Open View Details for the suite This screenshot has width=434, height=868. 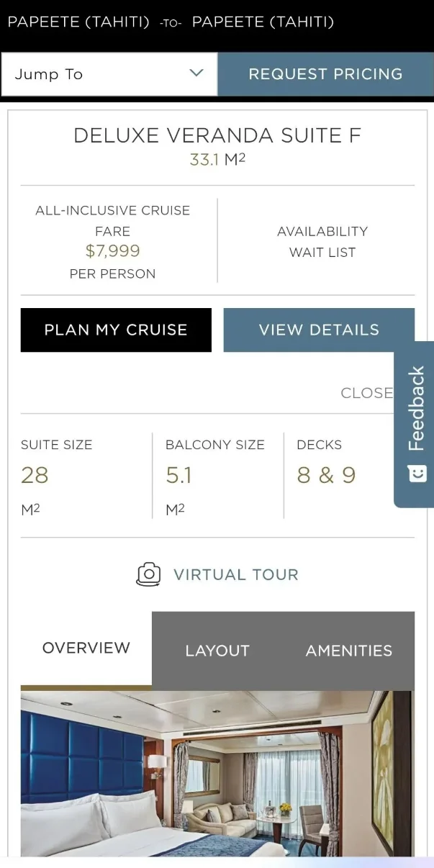[x=319, y=330]
